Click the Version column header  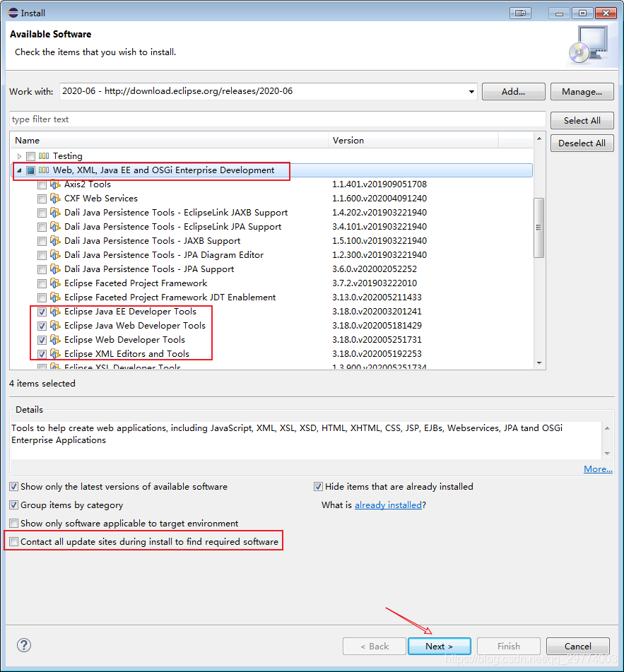coord(413,140)
